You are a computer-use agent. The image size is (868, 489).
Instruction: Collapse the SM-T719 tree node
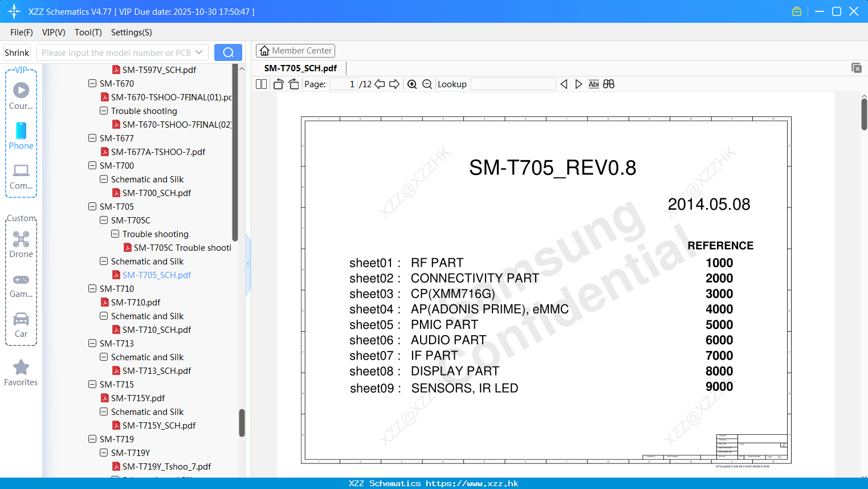(92, 439)
